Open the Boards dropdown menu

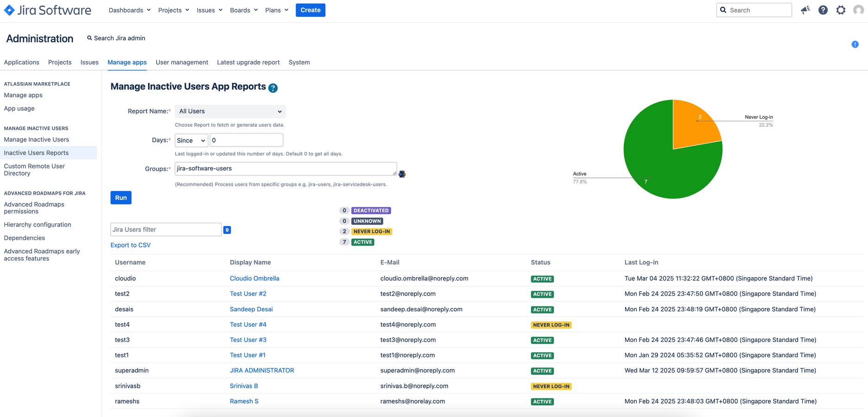244,10
